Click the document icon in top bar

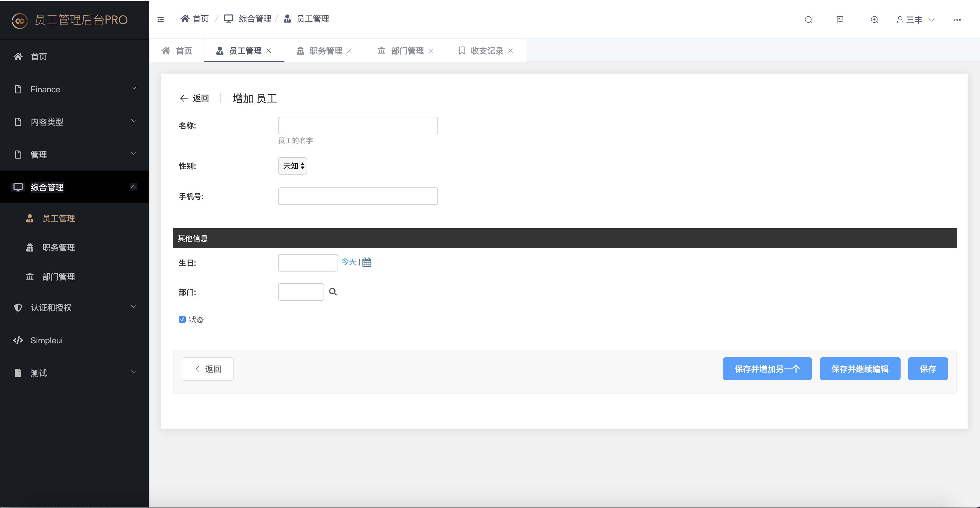coord(840,20)
